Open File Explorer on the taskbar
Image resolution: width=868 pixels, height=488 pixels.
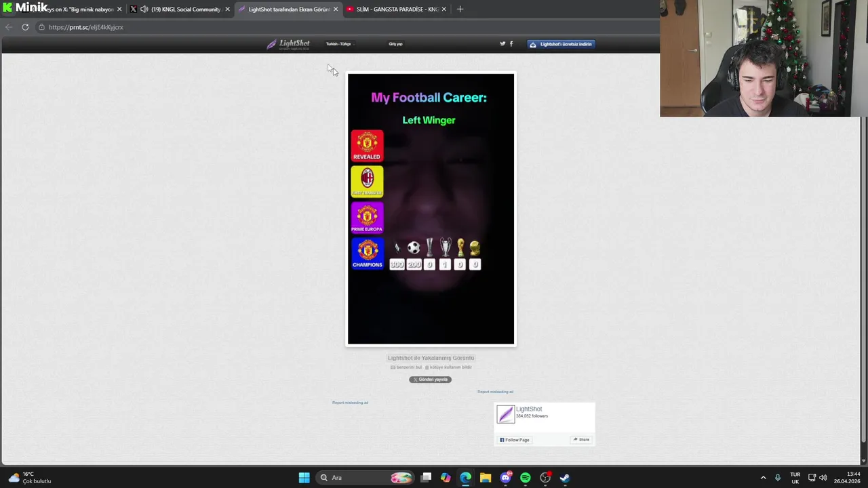click(485, 478)
